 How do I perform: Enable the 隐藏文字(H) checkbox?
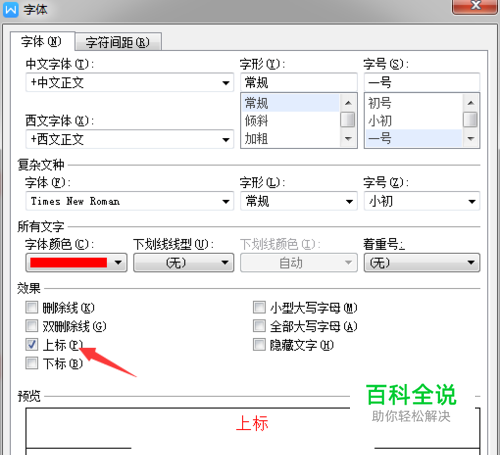point(259,344)
